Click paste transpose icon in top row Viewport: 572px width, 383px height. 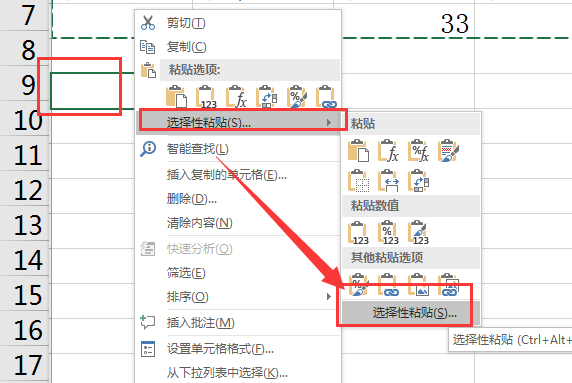(x=266, y=97)
